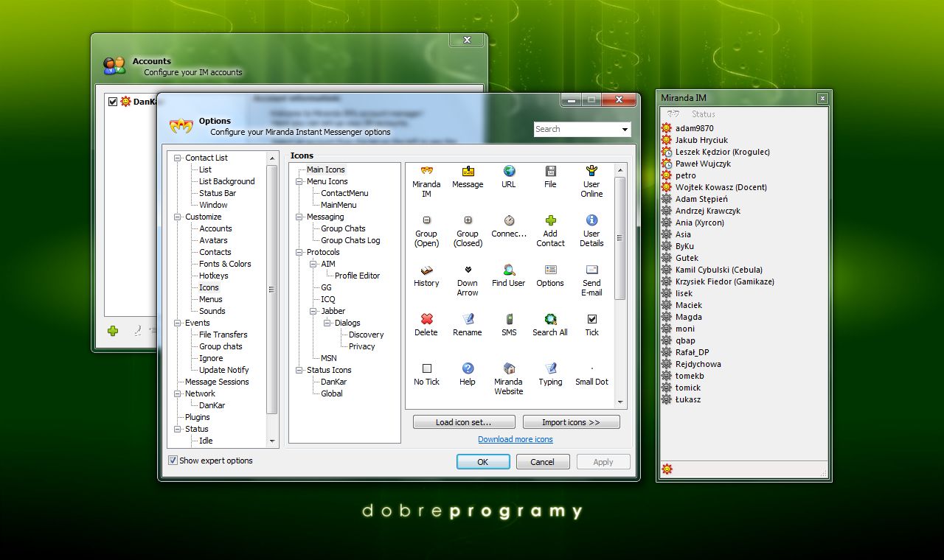
Task: Select Fonts & Colors in options tree
Action: pyautogui.click(x=225, y=264)
